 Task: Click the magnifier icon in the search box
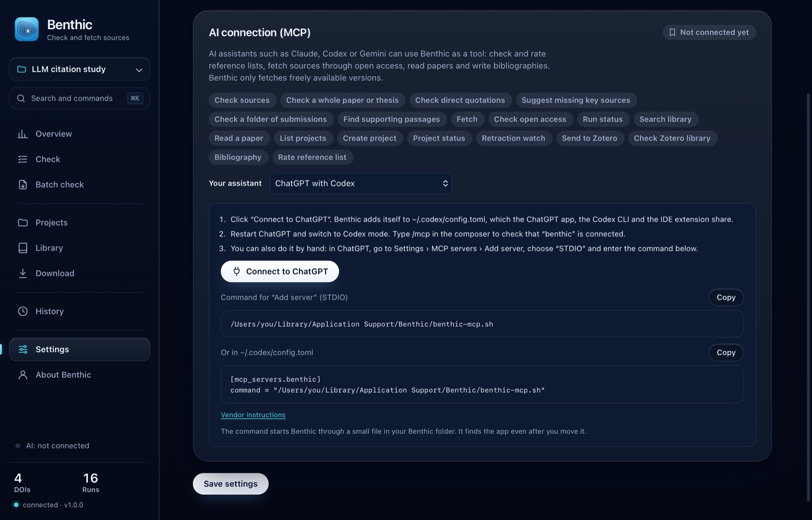pos(21,98)
